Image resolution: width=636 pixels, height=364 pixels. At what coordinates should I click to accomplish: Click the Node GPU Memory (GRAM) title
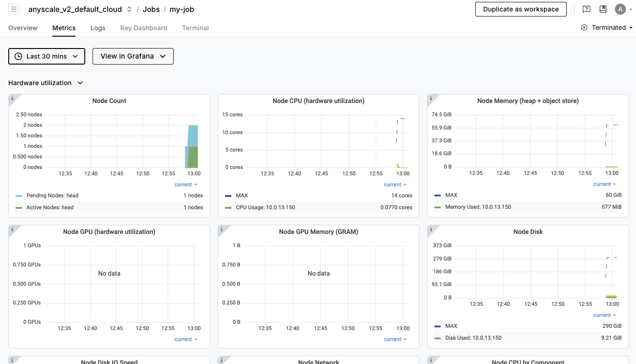[x=318, y=232]
